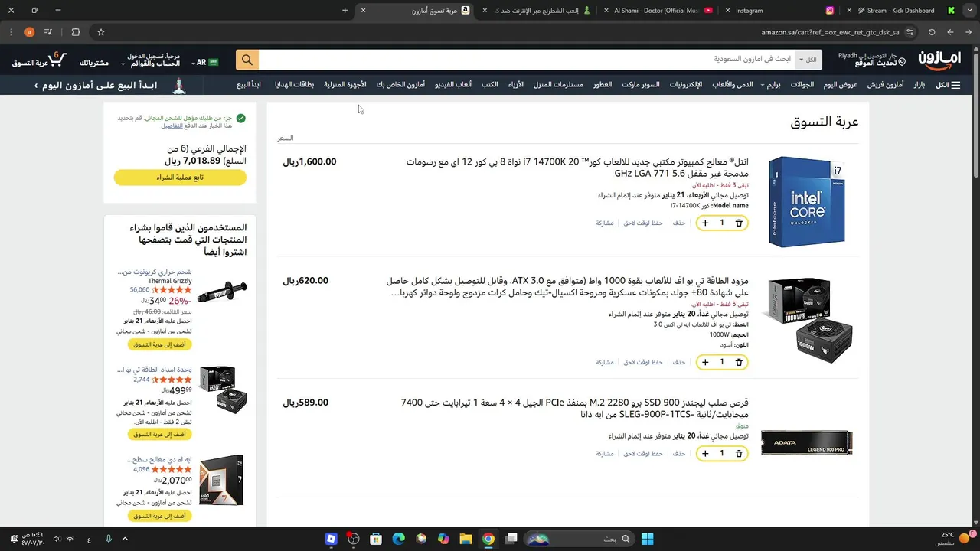Reload the page
Image resolution: width=980 pixels, height=551 pixels.
pos(932,32)
